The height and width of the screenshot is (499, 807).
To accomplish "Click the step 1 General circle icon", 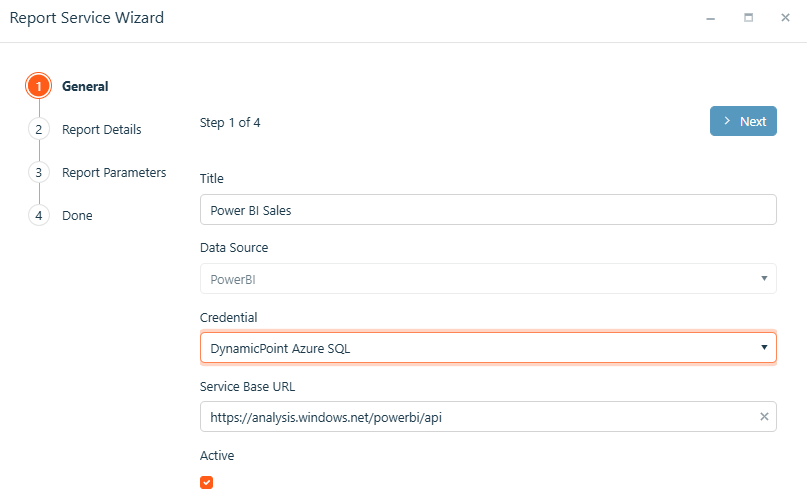I will click(39, 86).
